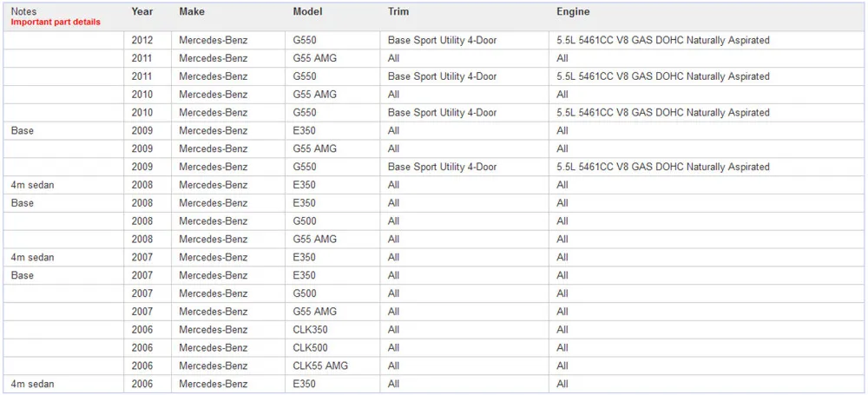Click the Year column header
The width and height of the screenshot is (868, 395).
pyautogui.click(x=142, y=11)
